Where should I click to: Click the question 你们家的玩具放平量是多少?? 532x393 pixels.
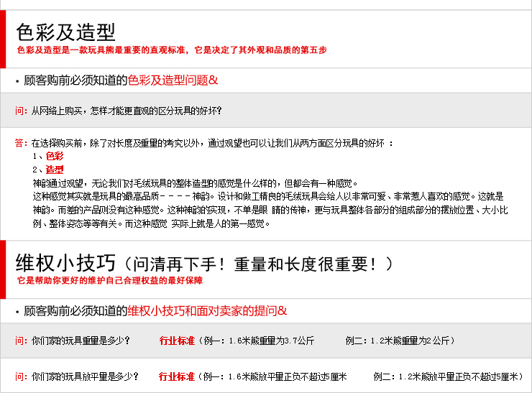[x=85, y=376]
